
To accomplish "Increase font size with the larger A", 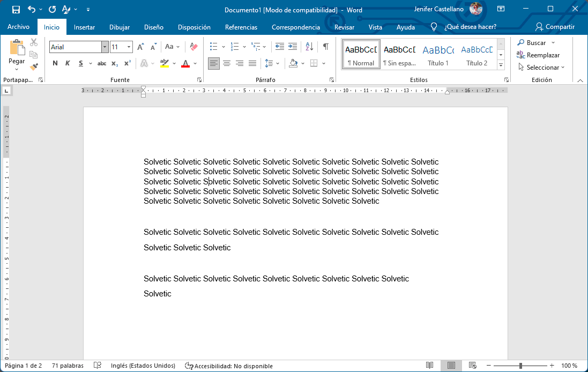I will pyautogui.click(x=140, y=47).
